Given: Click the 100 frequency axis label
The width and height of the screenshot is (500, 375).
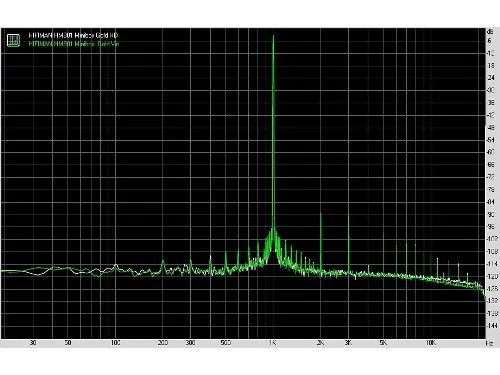Looking at the screenshot, I should (115, 343).
